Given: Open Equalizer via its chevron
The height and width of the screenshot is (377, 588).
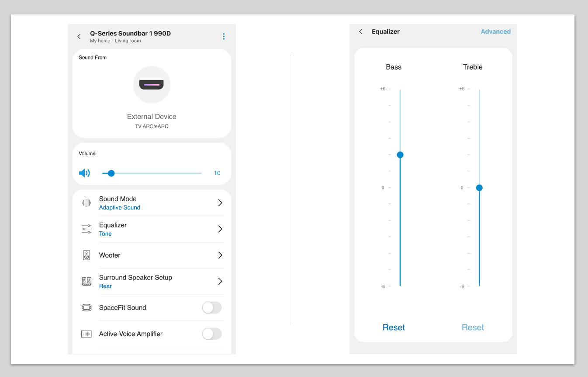Looking at the screenshot, I should (220, 229).
